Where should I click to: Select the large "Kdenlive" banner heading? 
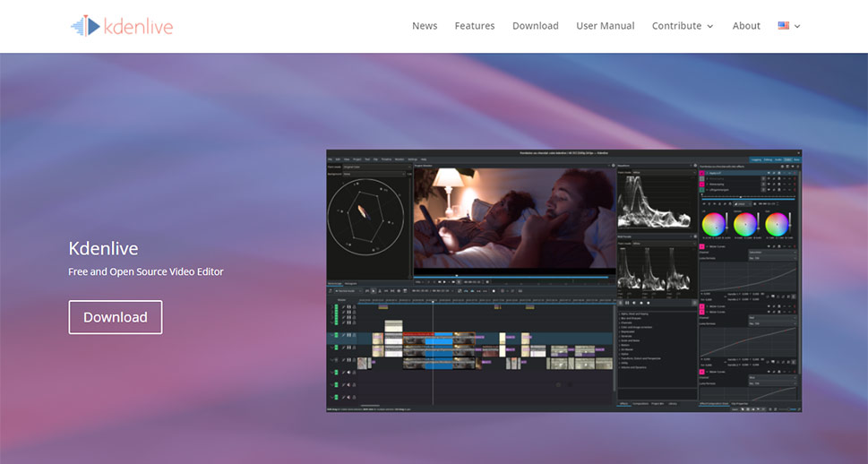(104, 248)
